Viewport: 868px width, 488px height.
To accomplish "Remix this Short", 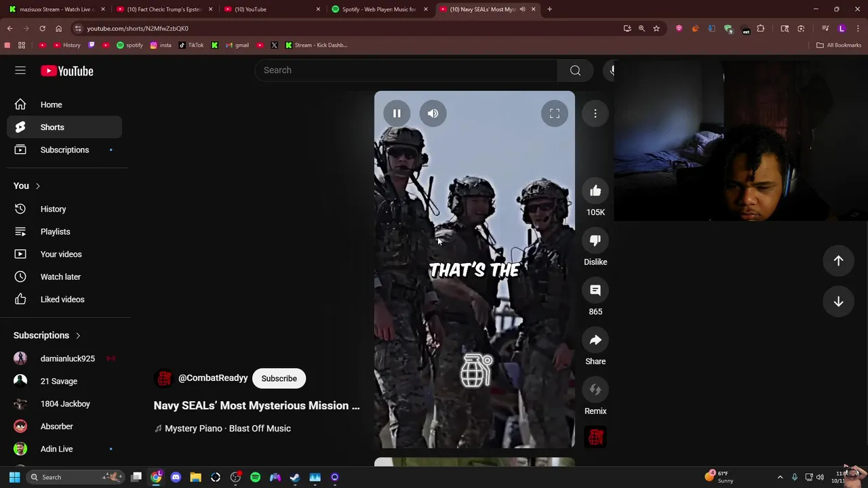I will [x=595, y=390].
